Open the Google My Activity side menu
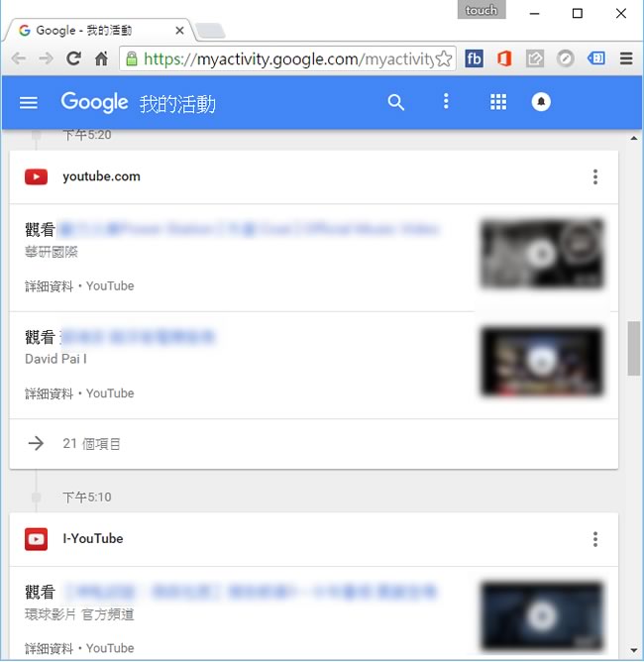 pos(29,102)
